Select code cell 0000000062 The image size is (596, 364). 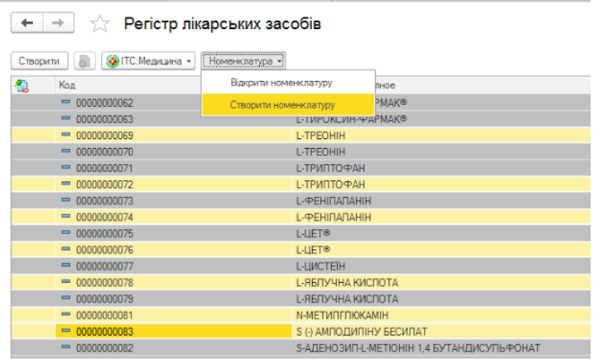[x=104, y=103]
